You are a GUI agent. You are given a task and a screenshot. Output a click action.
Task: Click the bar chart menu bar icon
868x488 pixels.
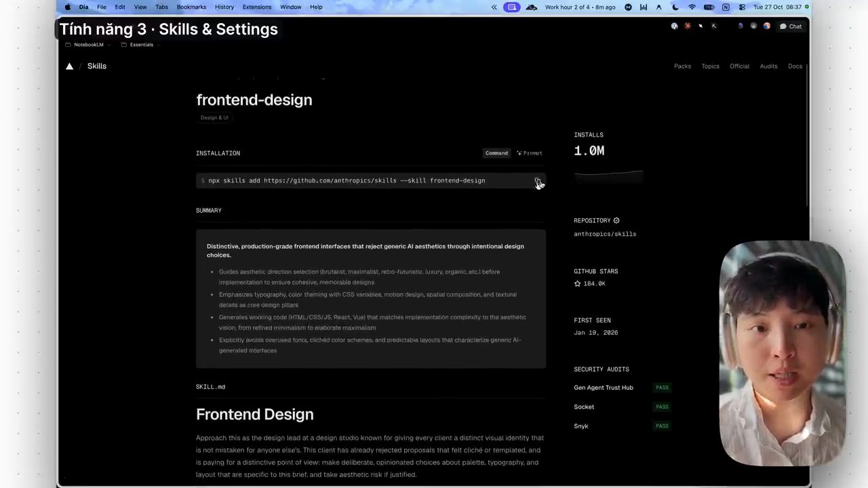pos(644,7)
